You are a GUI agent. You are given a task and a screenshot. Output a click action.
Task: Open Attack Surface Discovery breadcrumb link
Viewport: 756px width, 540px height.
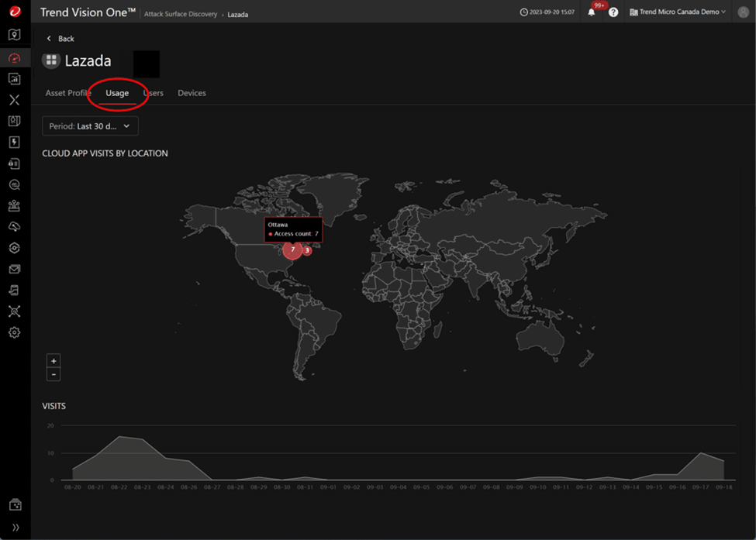coord(181,14)
